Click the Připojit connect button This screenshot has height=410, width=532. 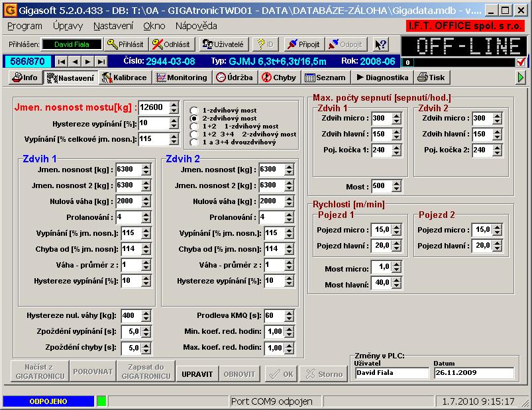click(303, 44)
